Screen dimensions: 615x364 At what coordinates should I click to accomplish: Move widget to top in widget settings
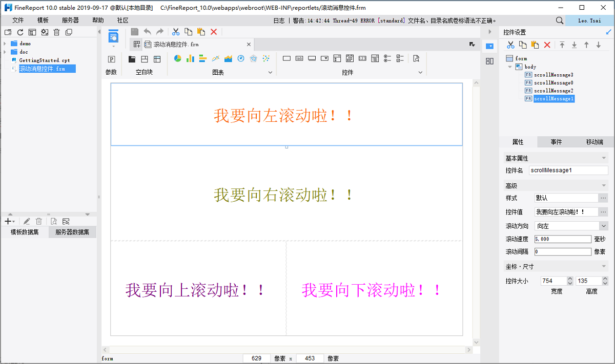pos(562,45)
